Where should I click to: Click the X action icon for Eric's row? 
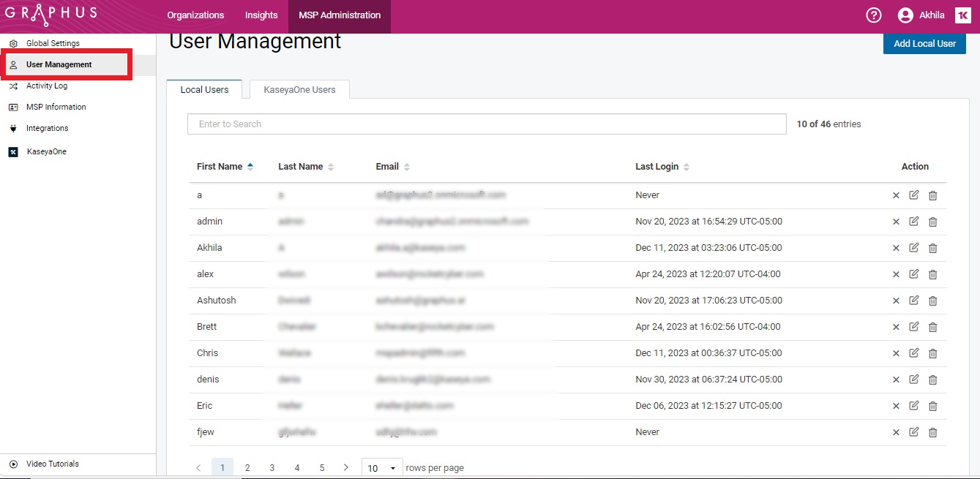[896, 406]
